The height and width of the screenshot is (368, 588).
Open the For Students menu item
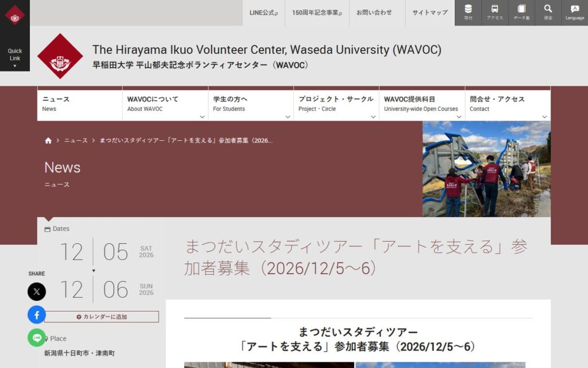[250, 104]
